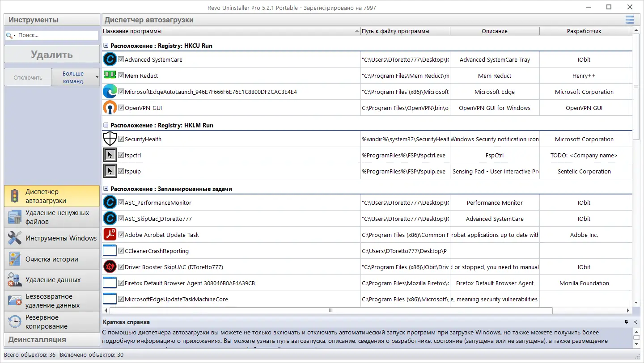Click the Junk Files Cleaner sidebar icon
644x363 pixels.
(x=15, y=217)
